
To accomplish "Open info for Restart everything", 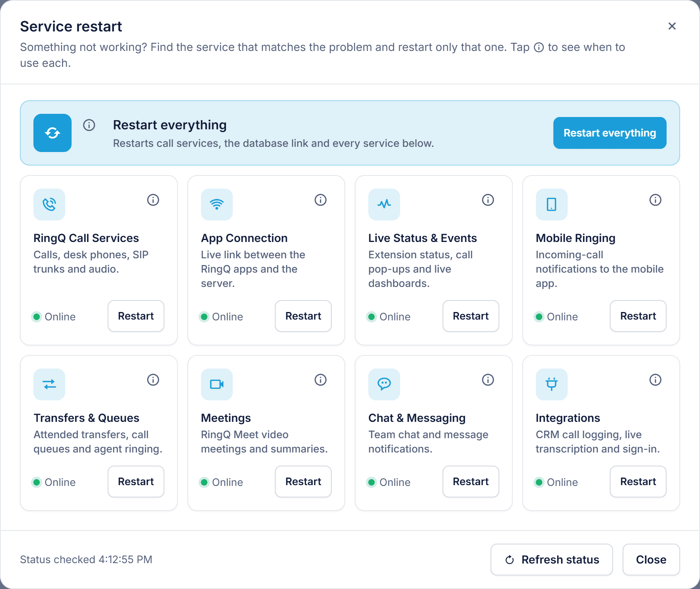I will [89, 125].
